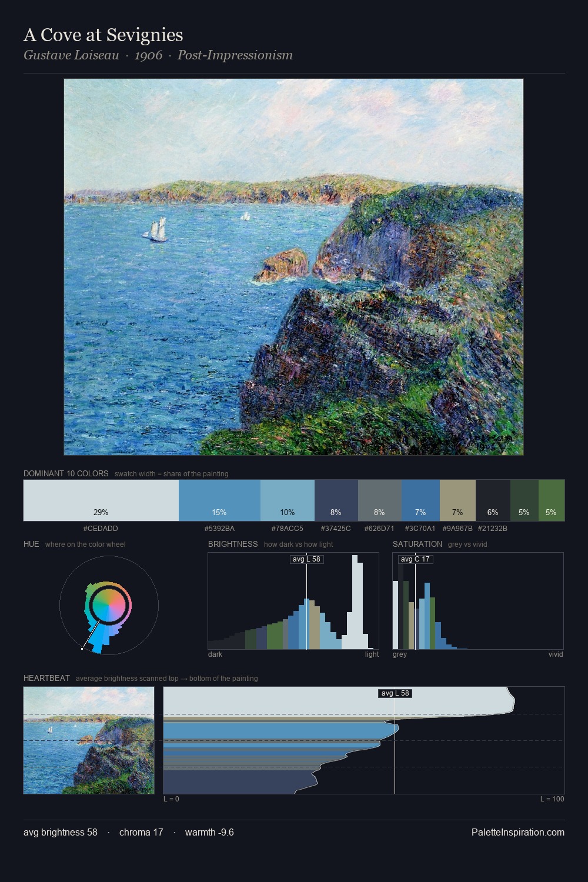The height and width of the screenshot is (882, 588).
Task: Click the '#21232B' hex code label
Action: 493,529
